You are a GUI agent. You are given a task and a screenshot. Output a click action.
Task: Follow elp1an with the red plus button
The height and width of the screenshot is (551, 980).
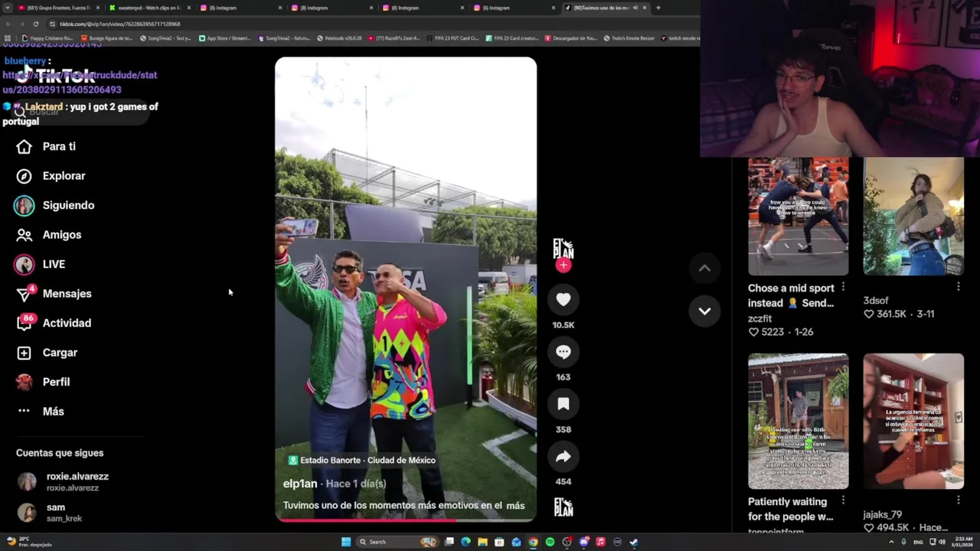point(563,266)
